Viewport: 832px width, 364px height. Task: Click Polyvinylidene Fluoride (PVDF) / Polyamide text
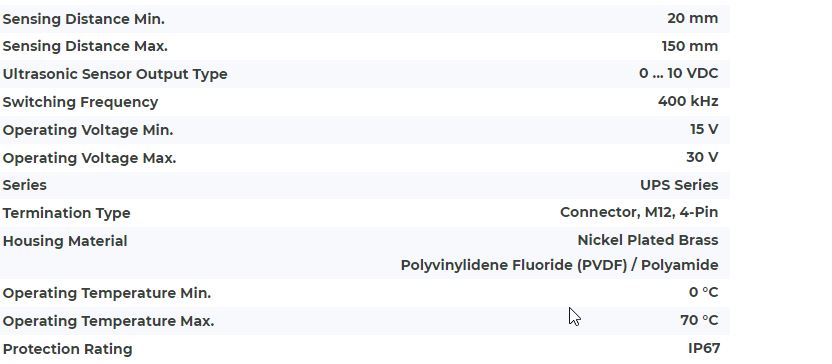(559, 265)
